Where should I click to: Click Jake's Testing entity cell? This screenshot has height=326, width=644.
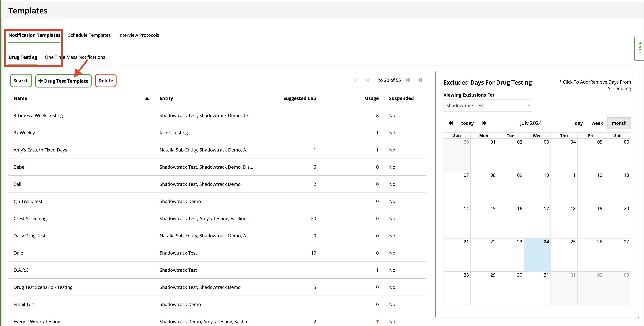point(174,133)
